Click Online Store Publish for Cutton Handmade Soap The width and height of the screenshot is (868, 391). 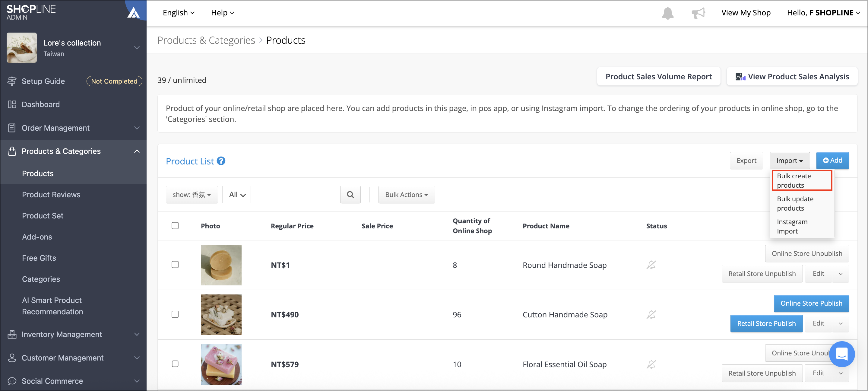(811, 303)
